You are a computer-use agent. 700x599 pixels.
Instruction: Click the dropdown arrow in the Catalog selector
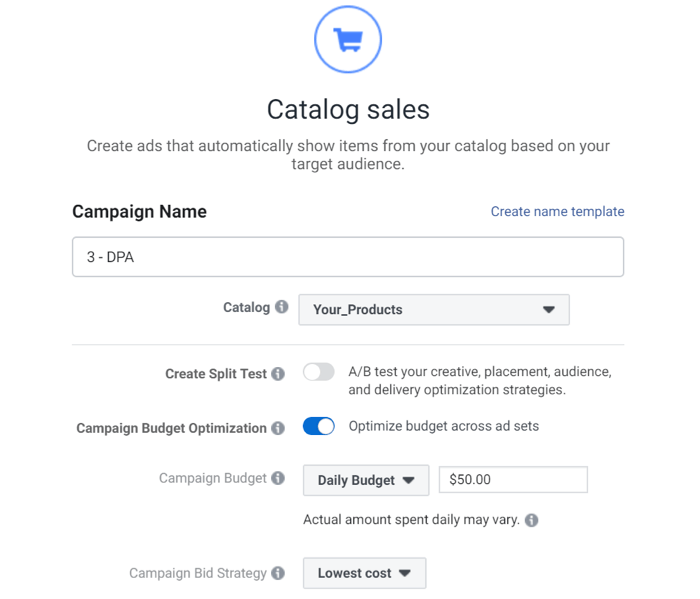549,310
